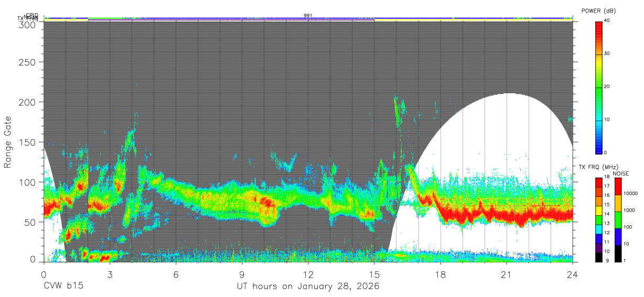The width and height of the screenshot is (644, 297).
Task: Click the CPID label at top left
Action: coord(32,15)
